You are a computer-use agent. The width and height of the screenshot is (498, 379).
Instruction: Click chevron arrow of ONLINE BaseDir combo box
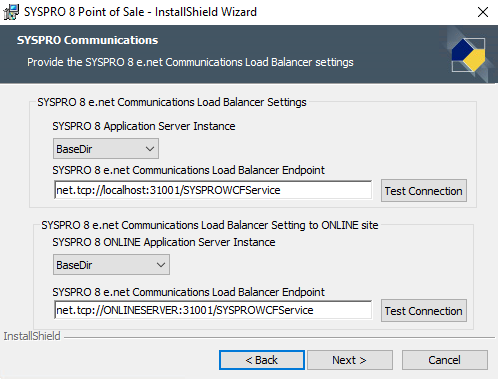point(161,265)
